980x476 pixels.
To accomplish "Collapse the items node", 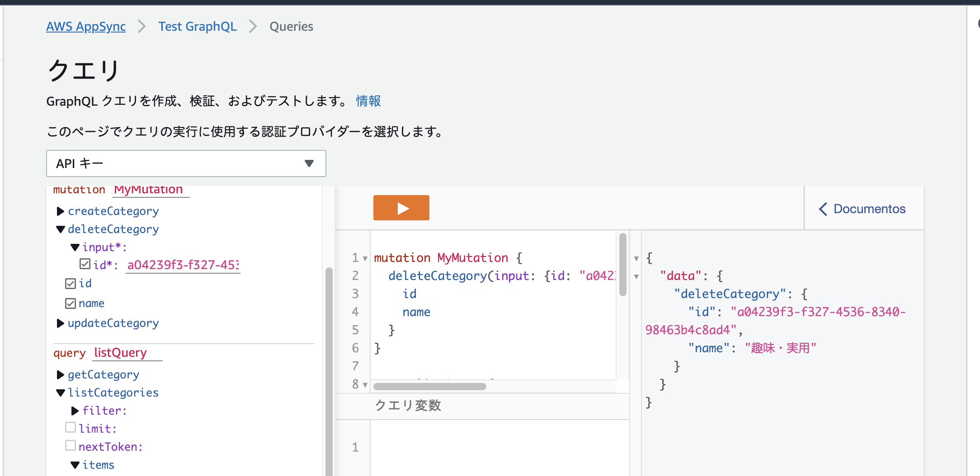I will tap(75, 465).
